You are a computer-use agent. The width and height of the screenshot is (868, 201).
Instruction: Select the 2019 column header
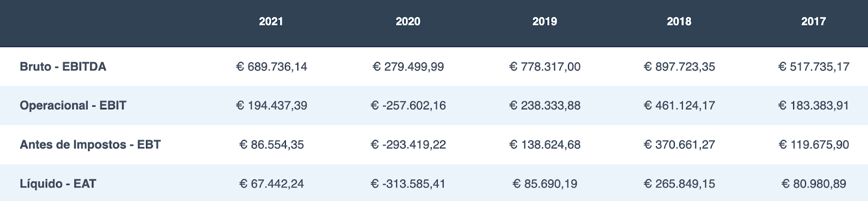[x=545, y=22]
